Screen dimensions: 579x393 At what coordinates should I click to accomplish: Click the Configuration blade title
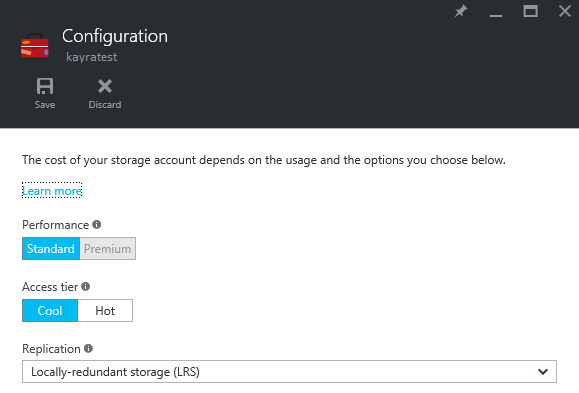(115, 36)
